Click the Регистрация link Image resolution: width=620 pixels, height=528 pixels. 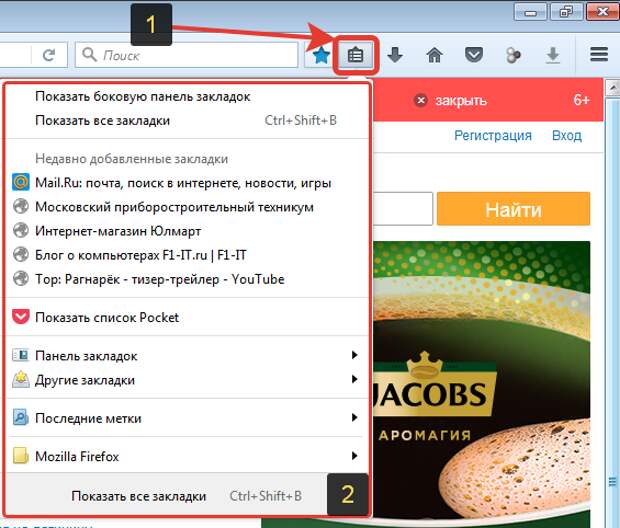pos(493,135)
